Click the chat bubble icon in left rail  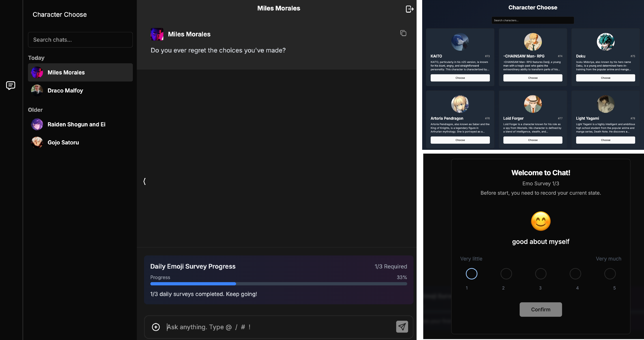pos(10,85)
